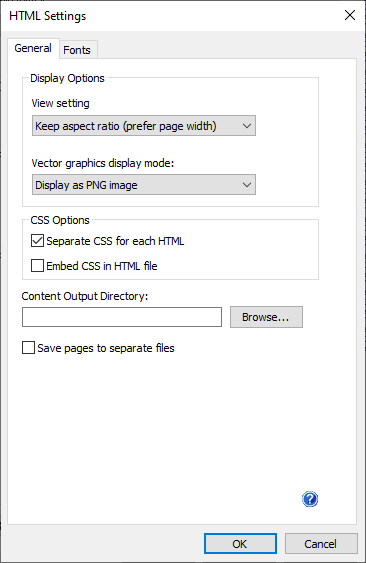
Task: Focus the Content Output Directory text field
Action: [x=122, y=317]
